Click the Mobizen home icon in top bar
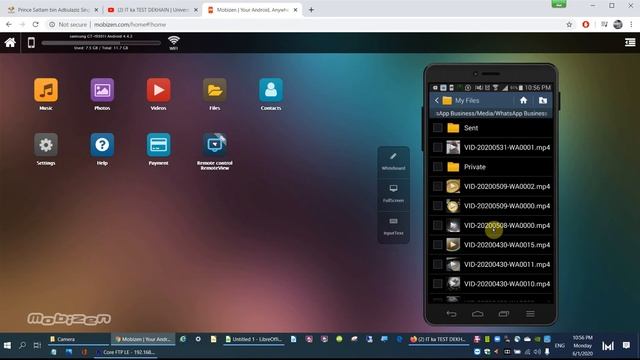This screenshot has width=640, height=360. pyautogui.click(x=10, y=42)
